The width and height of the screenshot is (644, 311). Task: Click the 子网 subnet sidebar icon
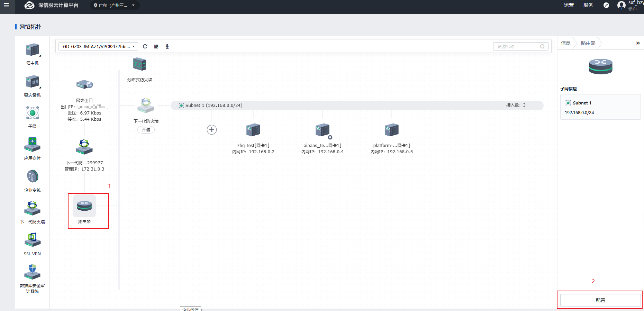tap(33, 113)
